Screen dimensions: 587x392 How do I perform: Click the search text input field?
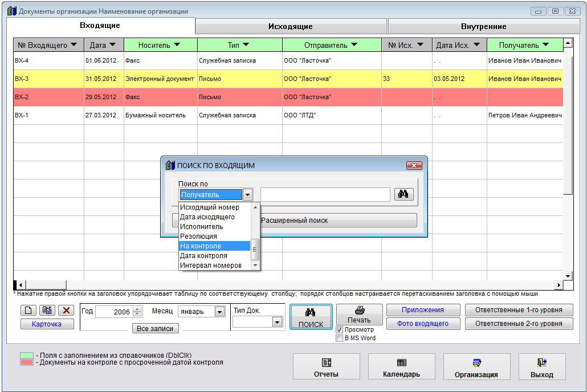pyautogui.click(x=325, y=194)
